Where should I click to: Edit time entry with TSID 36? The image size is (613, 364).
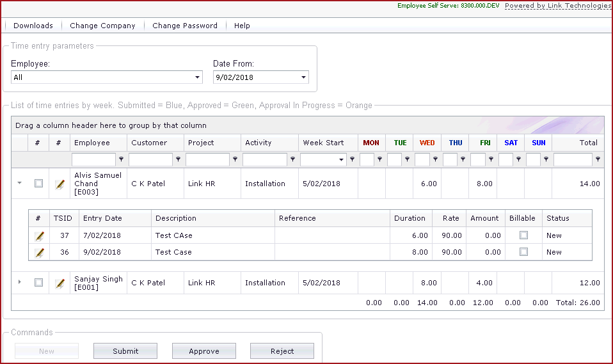tap(40, 252)
